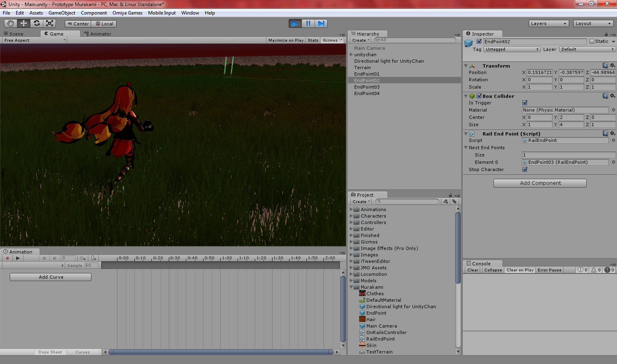Pick a Physic Material via the circle selector

[x=613, y=110]
